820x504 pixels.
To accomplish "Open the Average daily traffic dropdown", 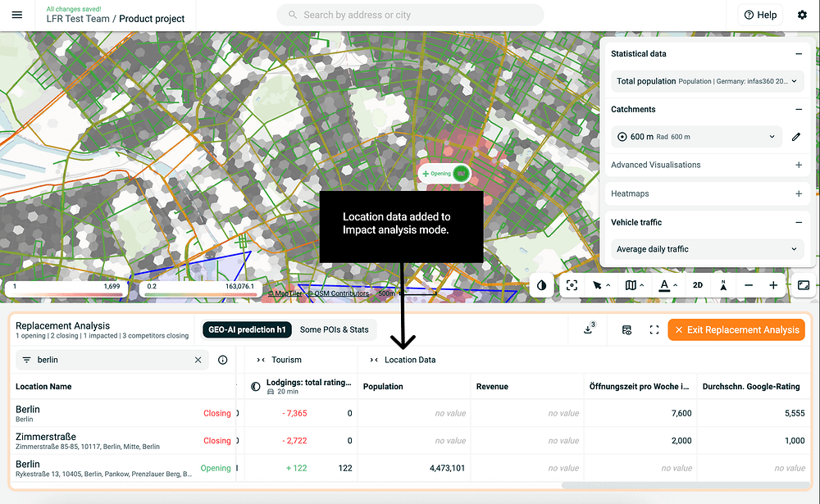I will [707, 249].
